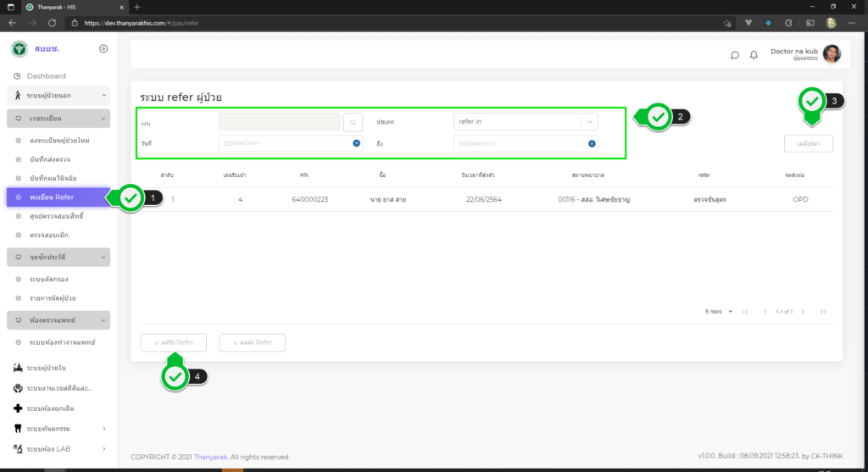868x472 pixels.
Task: Open the refer in type dropdown
Action: [x=590, y=122]
